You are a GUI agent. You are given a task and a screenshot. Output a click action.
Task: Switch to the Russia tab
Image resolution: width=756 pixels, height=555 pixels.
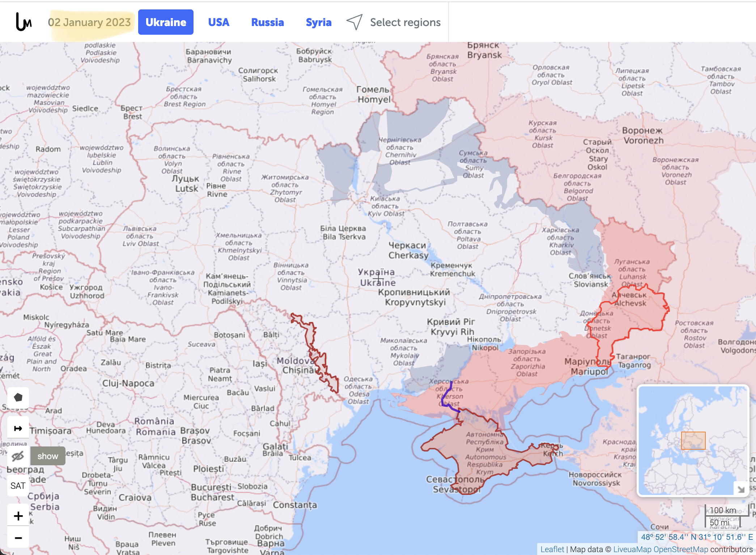tap(267, 22)
